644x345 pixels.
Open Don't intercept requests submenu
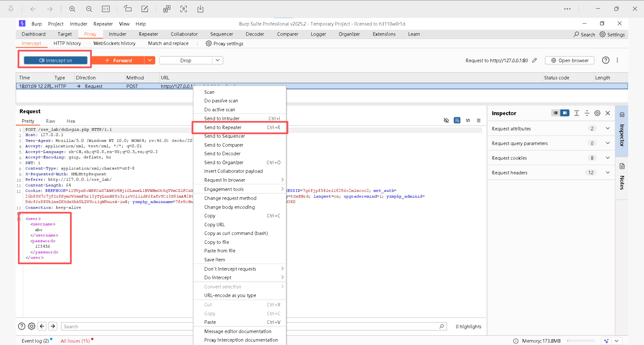(x=240, y=269)
